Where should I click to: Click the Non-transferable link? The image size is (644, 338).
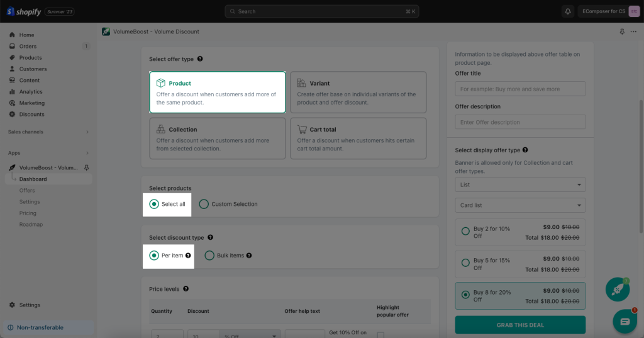40,328
